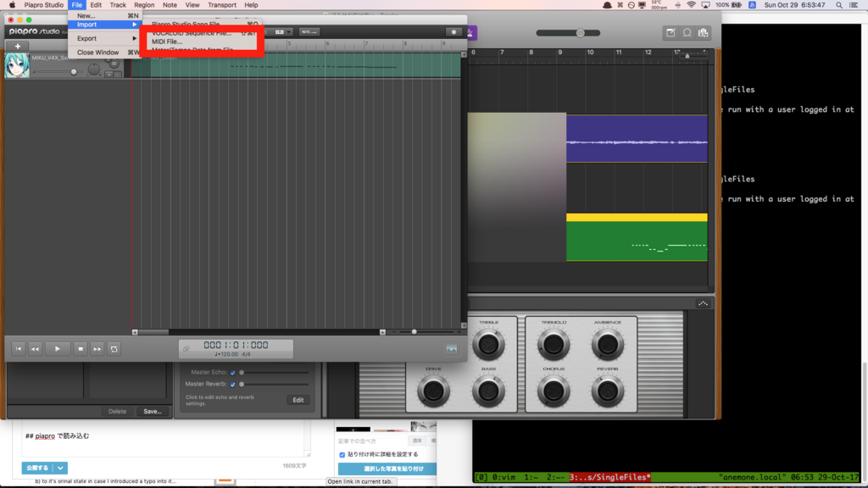Click the blue 公開する publish button
This screenshot has height=488, width=868.
click(37, 468)
